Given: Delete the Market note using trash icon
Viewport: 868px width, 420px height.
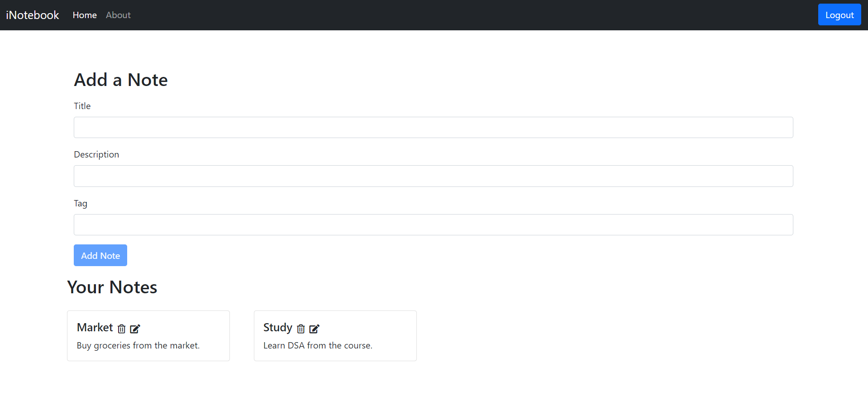Looking at the screenshot, I should tap(121, 329).
